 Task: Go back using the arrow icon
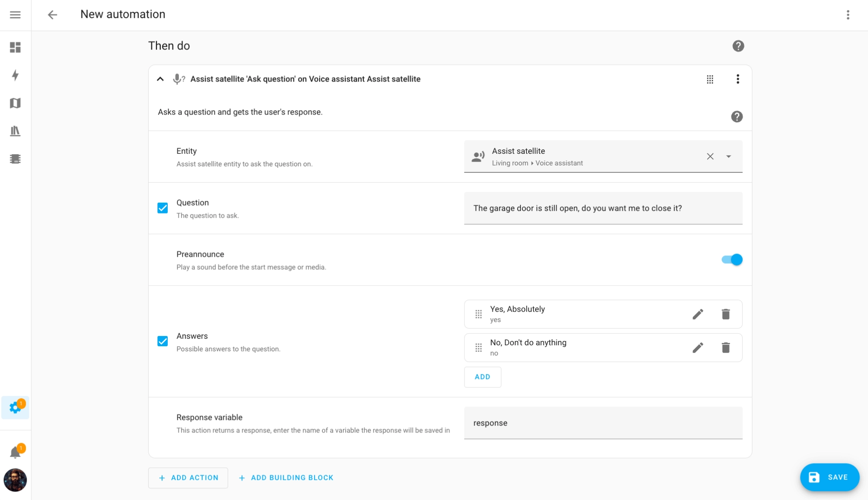53,15
